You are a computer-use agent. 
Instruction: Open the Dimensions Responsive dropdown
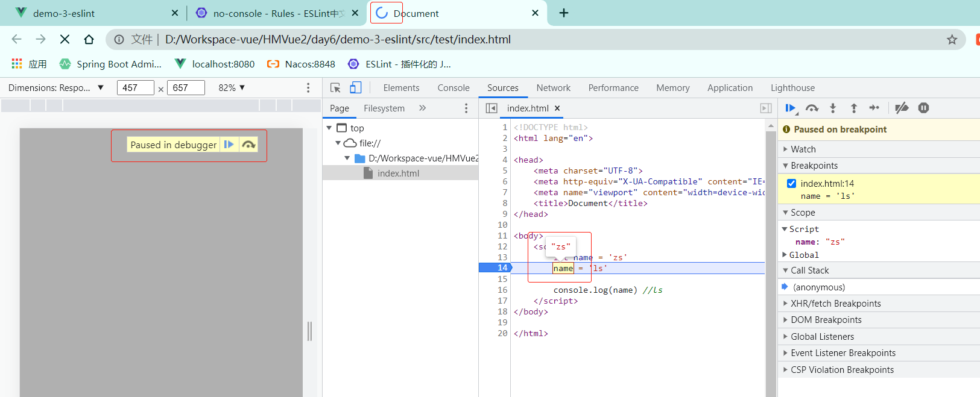[56, 88]
